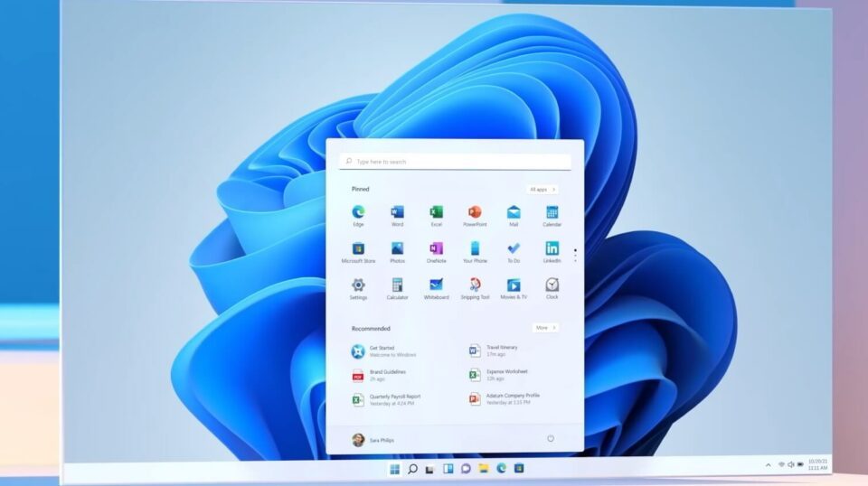Click the More button in Recommended

tap(545, 328)
